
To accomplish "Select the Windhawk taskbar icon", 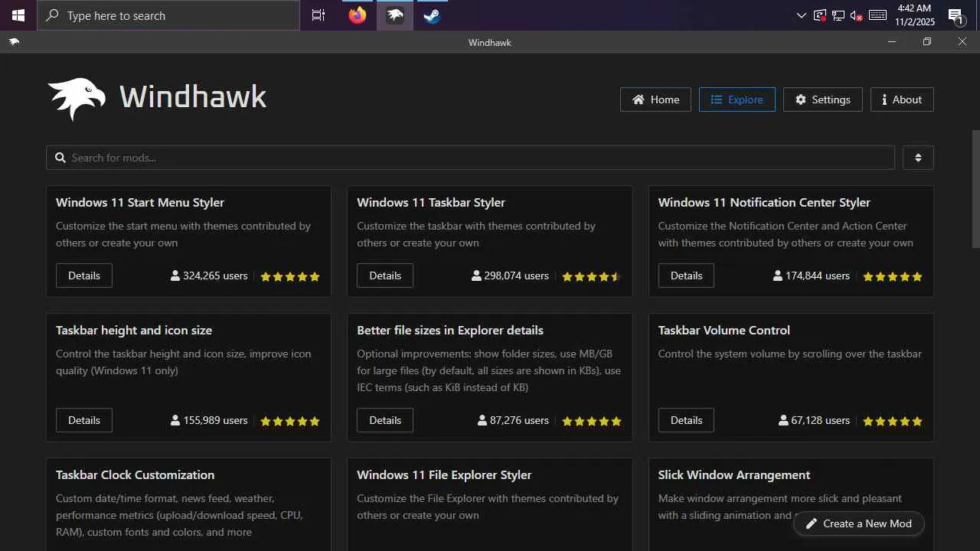I will (395, 15).
